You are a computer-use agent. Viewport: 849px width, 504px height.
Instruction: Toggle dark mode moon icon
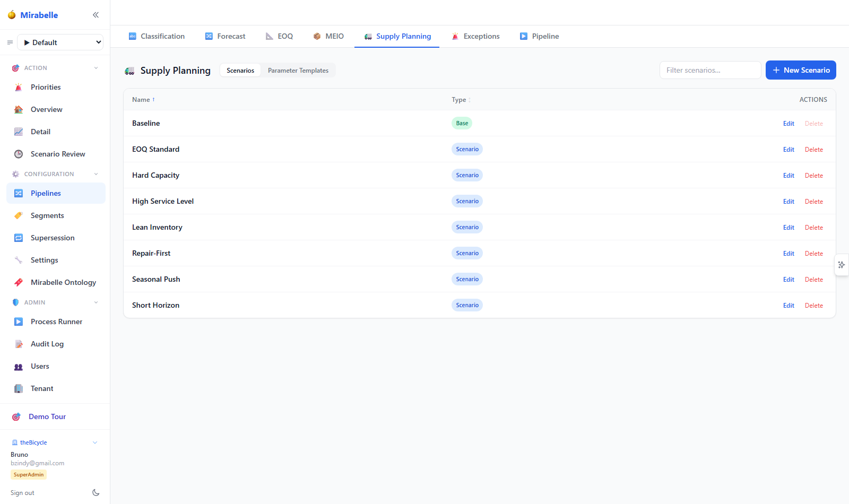coord(96,492)
